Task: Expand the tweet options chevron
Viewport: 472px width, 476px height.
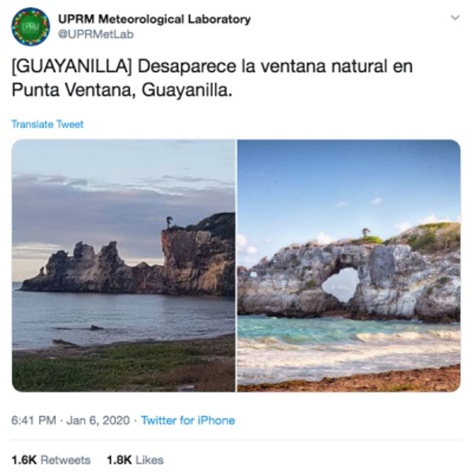Action: (455, 17)
